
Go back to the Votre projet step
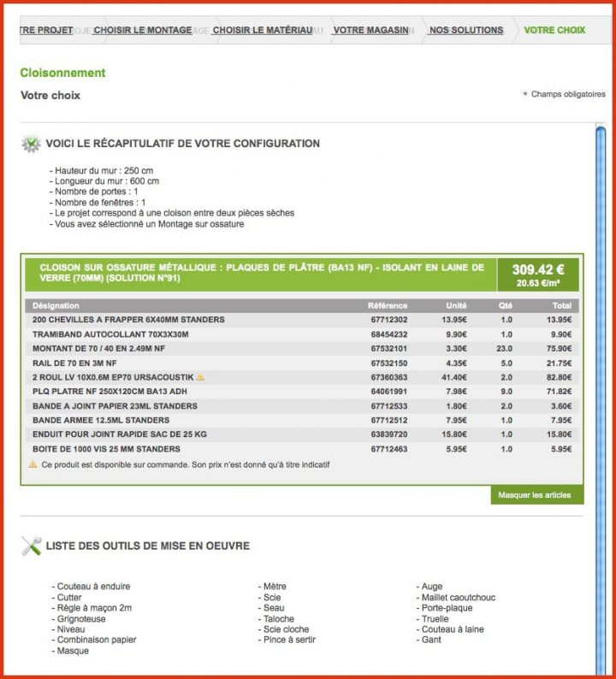pyautogui.click(x=45, y=30)
